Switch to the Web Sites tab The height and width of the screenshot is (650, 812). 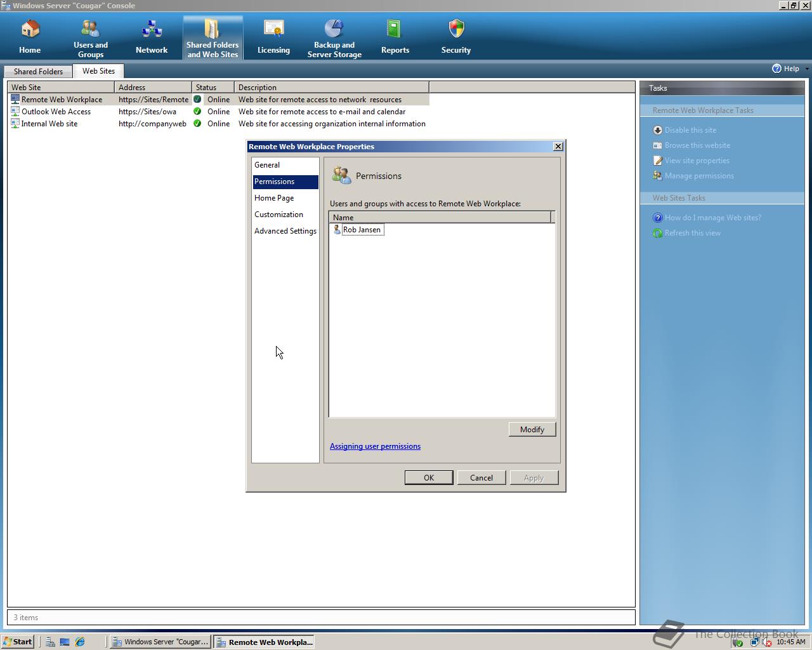coord(98,71)
